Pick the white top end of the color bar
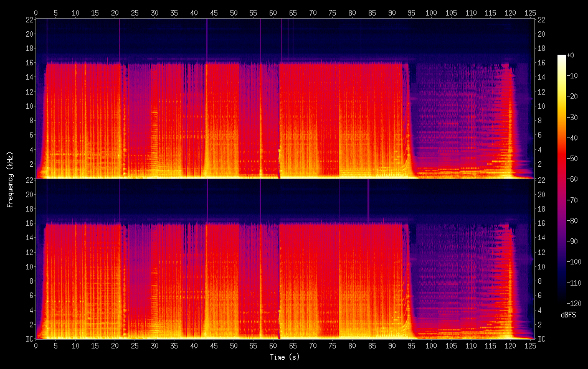588x369 pixels. pyautogui.click(x=562, y=57)
